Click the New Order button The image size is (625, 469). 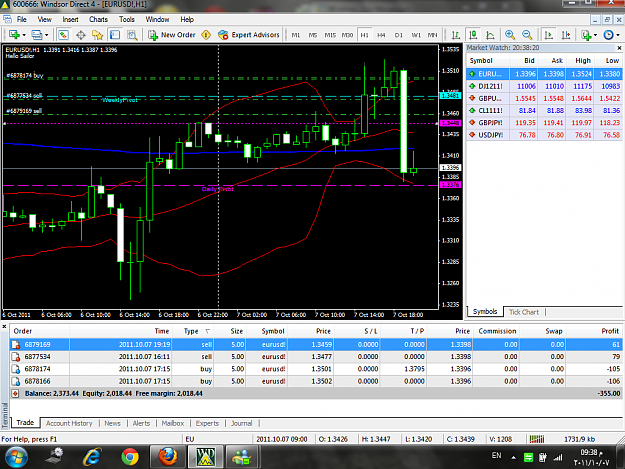pos(172,35)
